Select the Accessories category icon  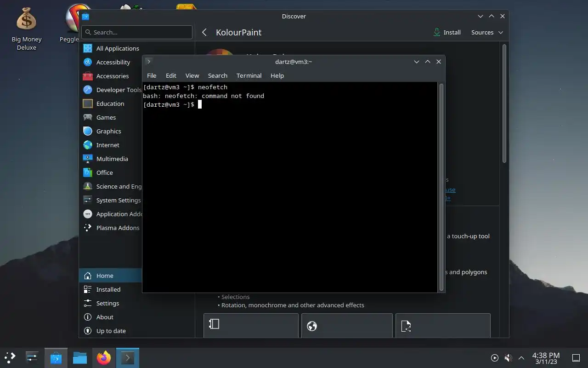[x=88, y=76]
